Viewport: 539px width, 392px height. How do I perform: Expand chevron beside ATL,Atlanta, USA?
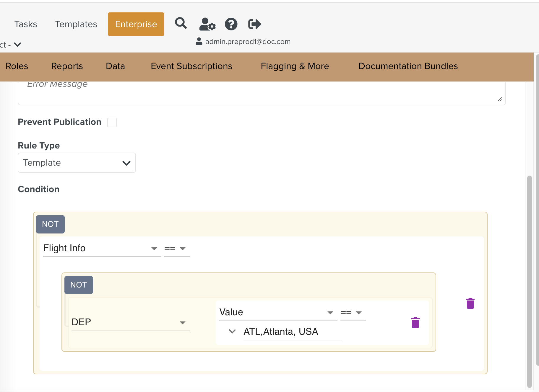pyautogui.click(x=232, y=331)
